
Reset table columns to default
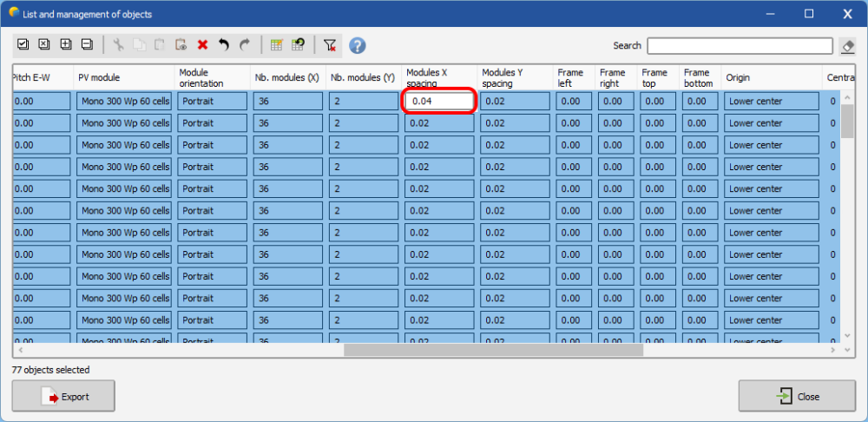(x=298, y=45)
